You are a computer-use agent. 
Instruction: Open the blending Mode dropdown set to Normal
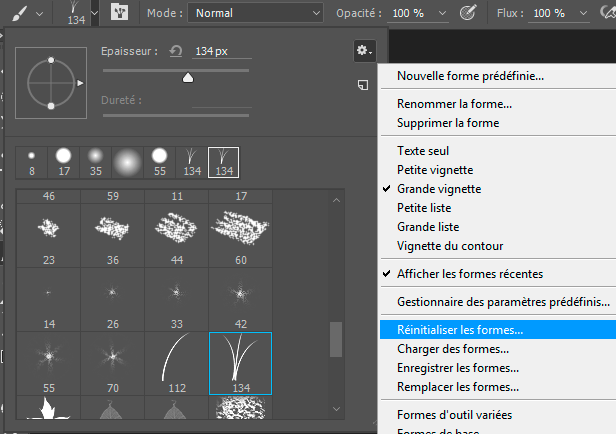tap(257, 14)
